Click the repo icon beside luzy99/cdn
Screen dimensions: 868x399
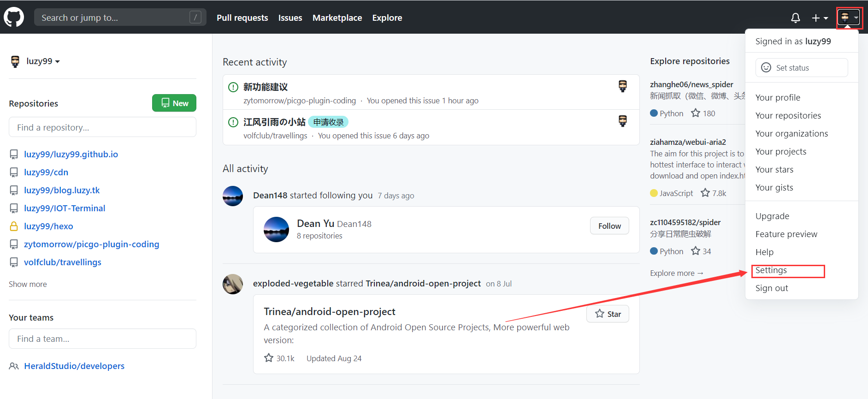pos(14,172)
